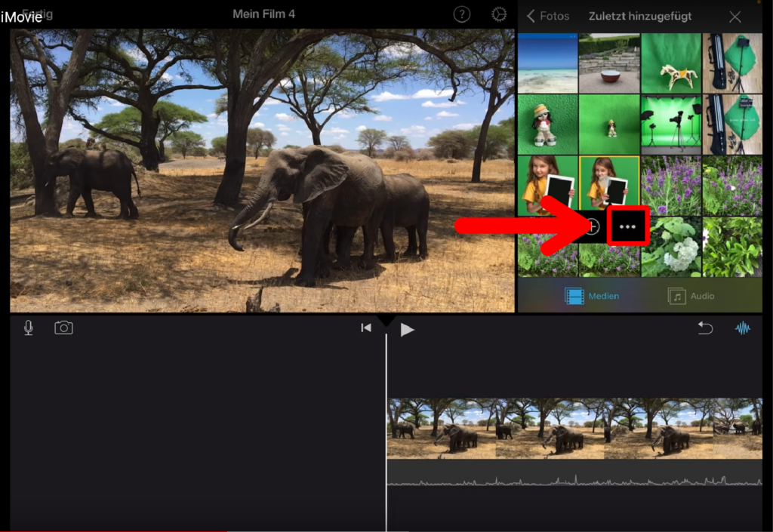Close the media browser panel
Image resolution: width=773 pixels, height=532 pixels.
click(735, 16)
